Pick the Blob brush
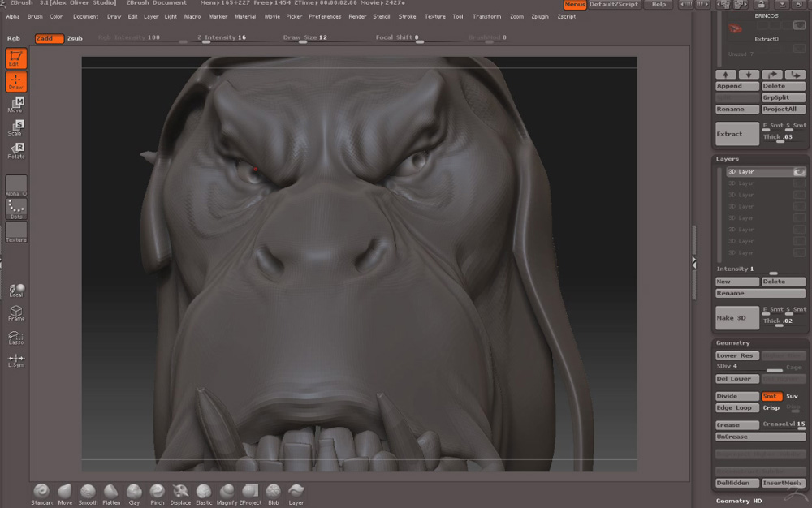The image size is (812, 508). coord(274,494)
